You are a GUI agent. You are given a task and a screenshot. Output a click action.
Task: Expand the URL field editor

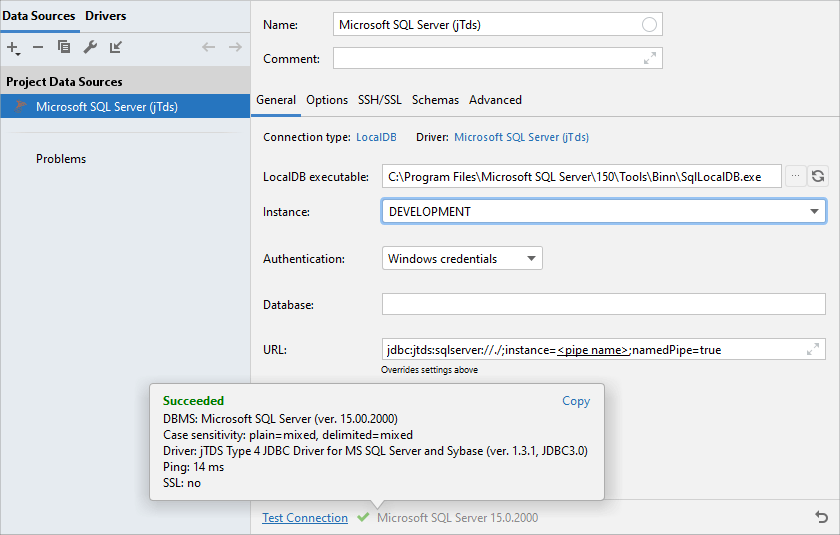pyautogui.click(x=813, y=349)
